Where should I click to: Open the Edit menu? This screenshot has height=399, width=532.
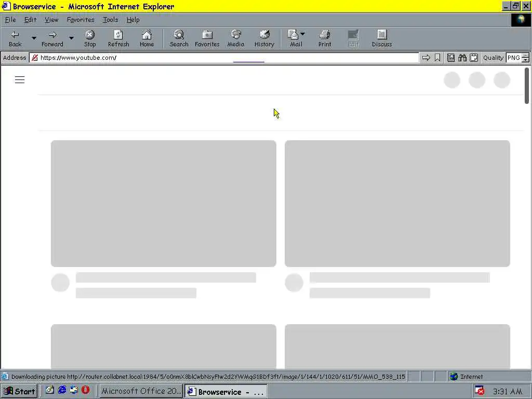tap(30, 20)
